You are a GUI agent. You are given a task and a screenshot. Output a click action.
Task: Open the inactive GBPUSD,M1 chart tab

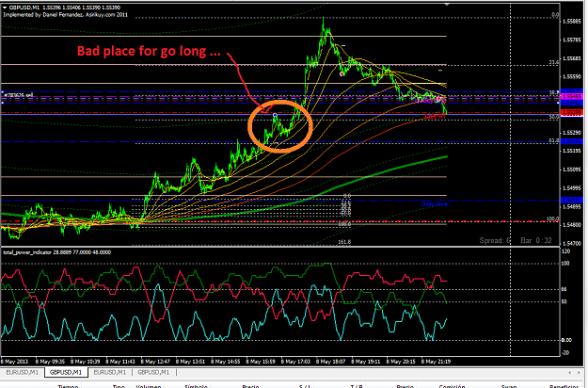[153, 372]
